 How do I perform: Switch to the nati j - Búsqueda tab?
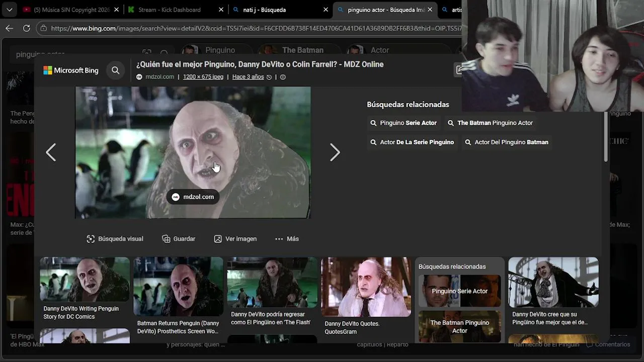click(x=274, y=10)
